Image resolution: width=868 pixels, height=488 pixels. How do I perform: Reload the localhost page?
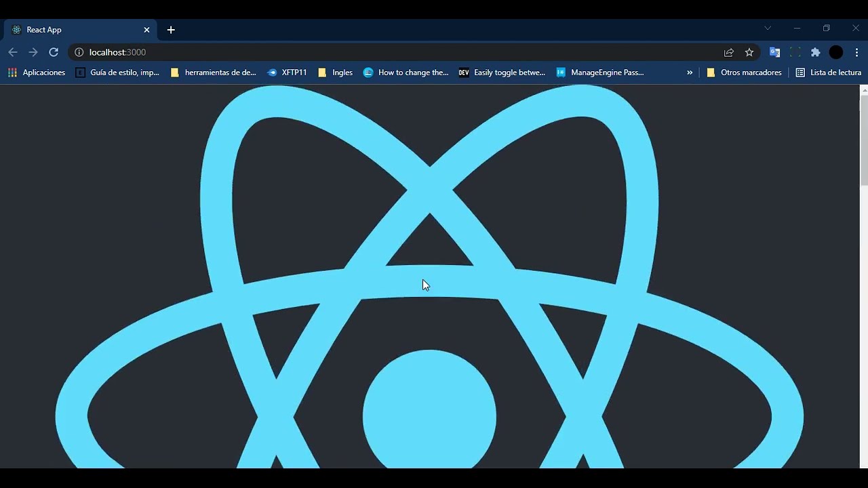pyautogui.click(x=54, y=52)
